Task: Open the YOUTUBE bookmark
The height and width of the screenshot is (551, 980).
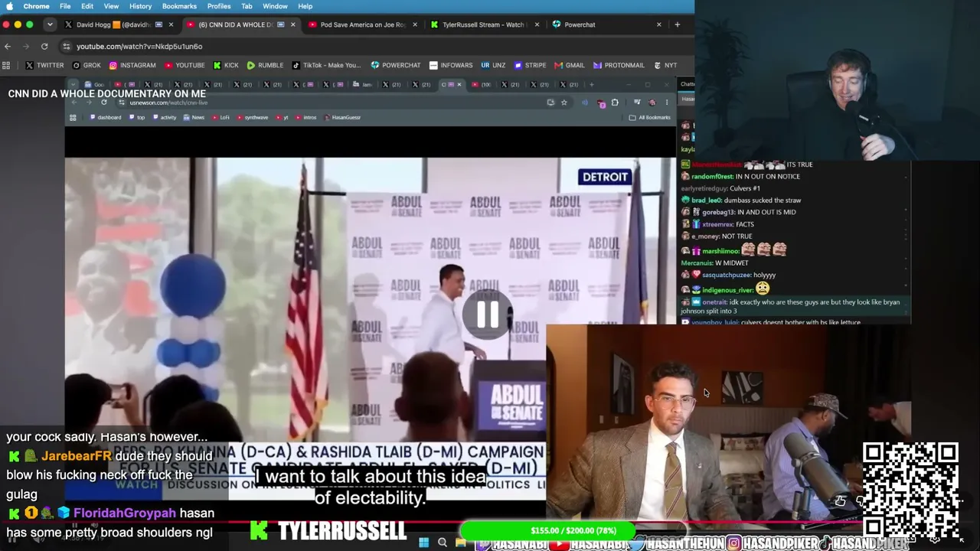Action: pyautogui.click(x=185, y=65)
